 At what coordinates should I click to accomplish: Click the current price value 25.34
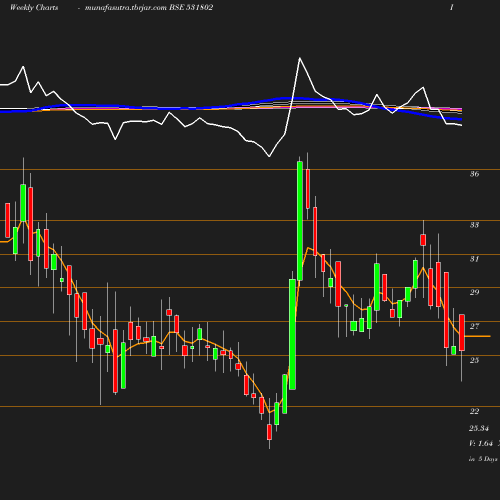click(479, 428)
